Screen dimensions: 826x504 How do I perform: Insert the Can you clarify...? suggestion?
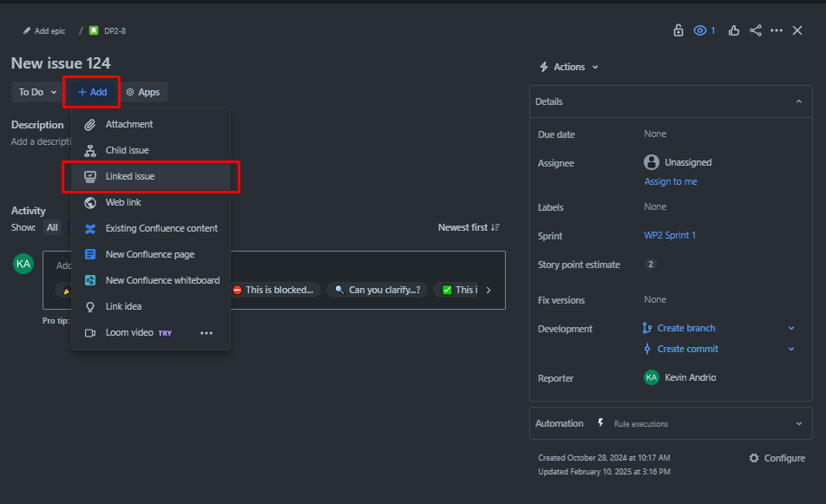377,290
